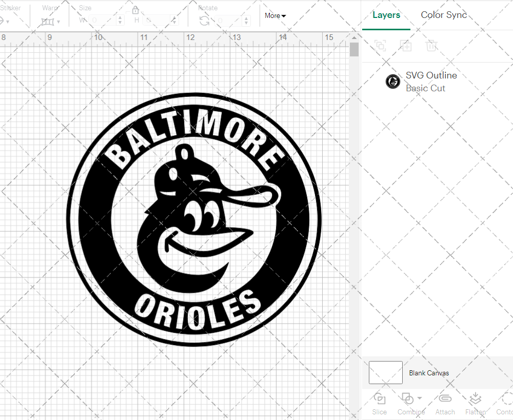Expand the Warp options dropdown
The height and width of the screenshot is (420, 513).
(x=58, y=22)
